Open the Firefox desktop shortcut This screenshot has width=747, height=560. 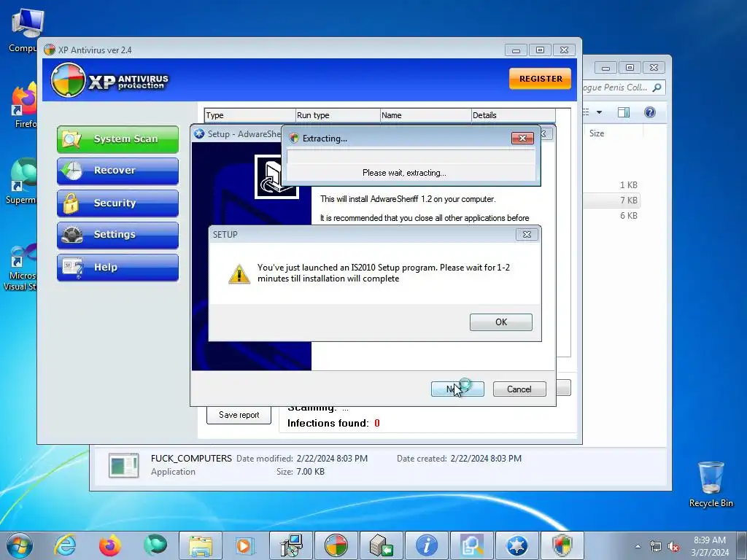point(25,105)
